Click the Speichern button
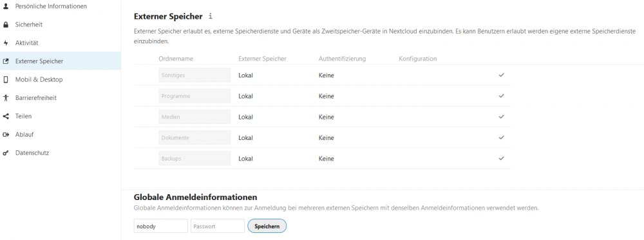 point(267,226)
